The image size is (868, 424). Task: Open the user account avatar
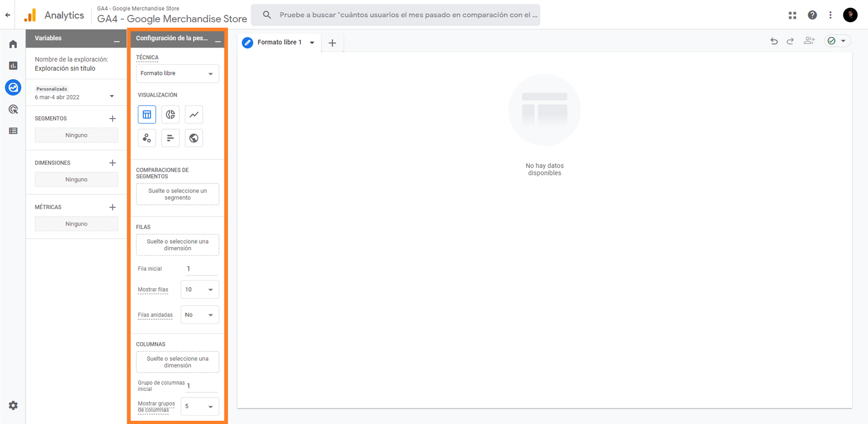[850, 15]
